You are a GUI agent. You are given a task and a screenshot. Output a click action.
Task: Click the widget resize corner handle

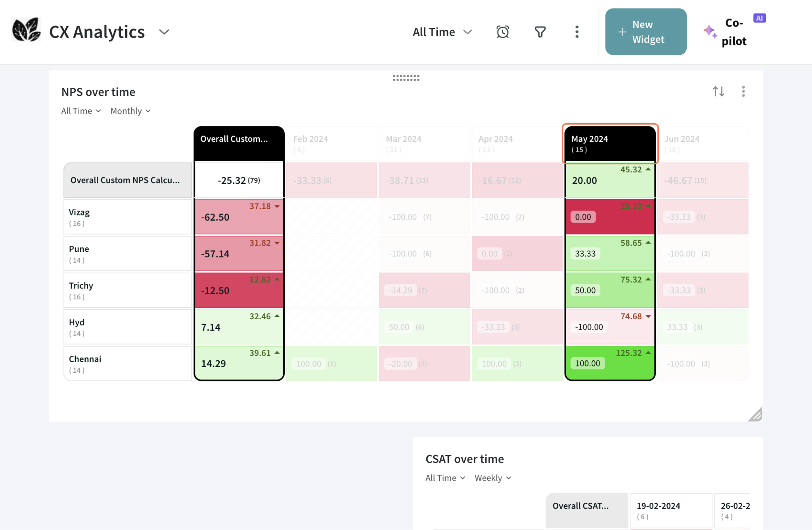(x=755, y=415)
